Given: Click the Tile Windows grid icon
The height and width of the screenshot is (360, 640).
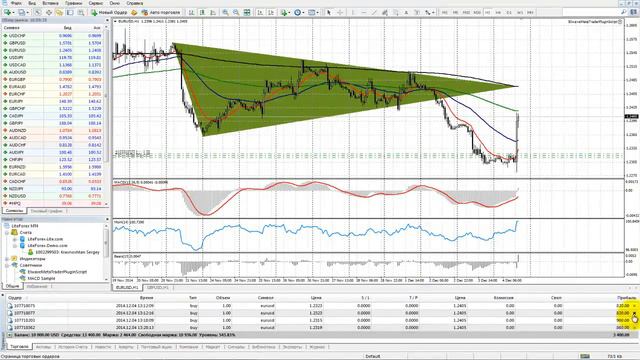Looking at the screenshot, I should tap(247, 13).
